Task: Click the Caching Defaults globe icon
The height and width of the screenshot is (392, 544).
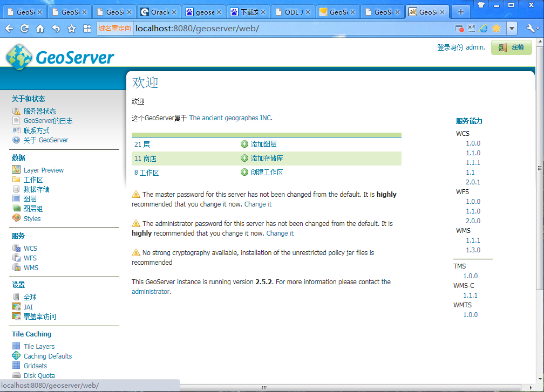Action: pyautogui.click(x=16, y=356)
